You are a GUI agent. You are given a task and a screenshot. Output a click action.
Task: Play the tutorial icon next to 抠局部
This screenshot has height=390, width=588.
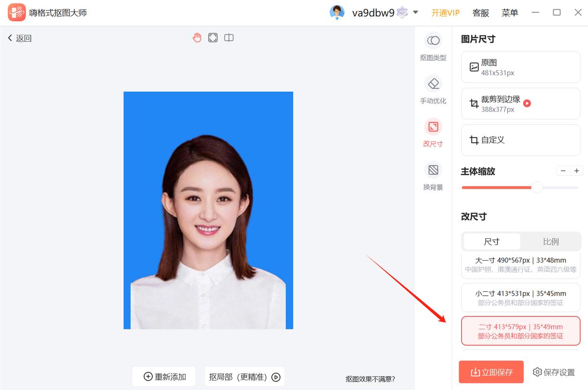pos(276,376)
